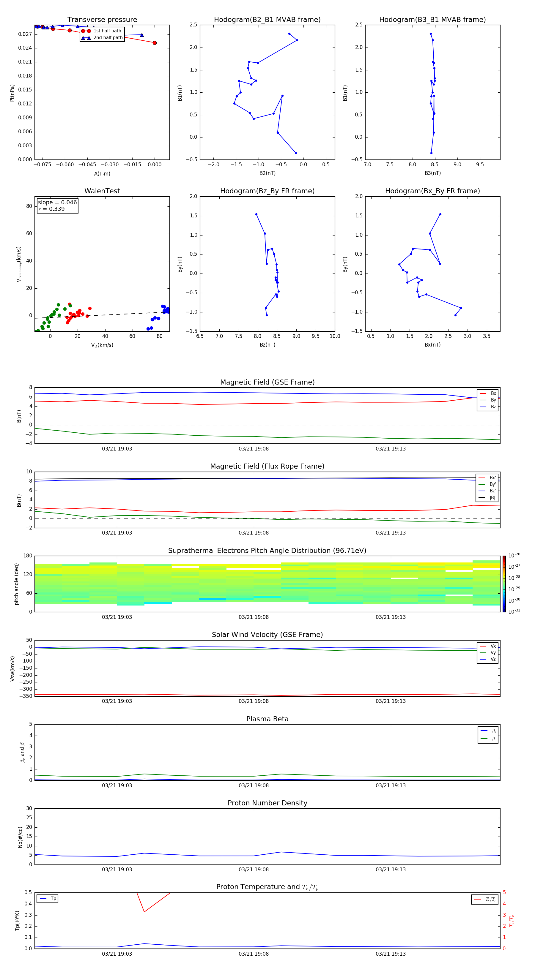Click the WalenTest plot title
This screenshot has height=980, width=535.
102,191
